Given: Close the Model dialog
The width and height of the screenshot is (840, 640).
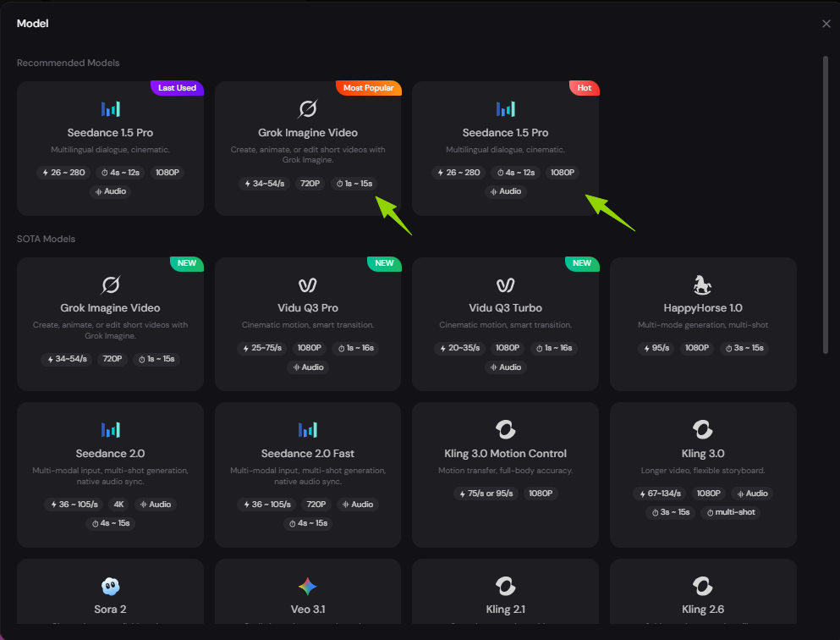Looking at the screenshot, I should tap(826, 24).
